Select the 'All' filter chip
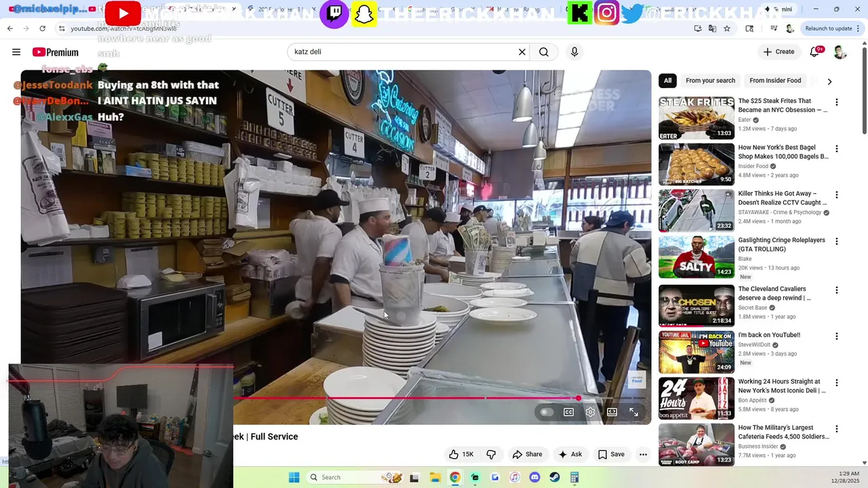 [x=667, y=81]
